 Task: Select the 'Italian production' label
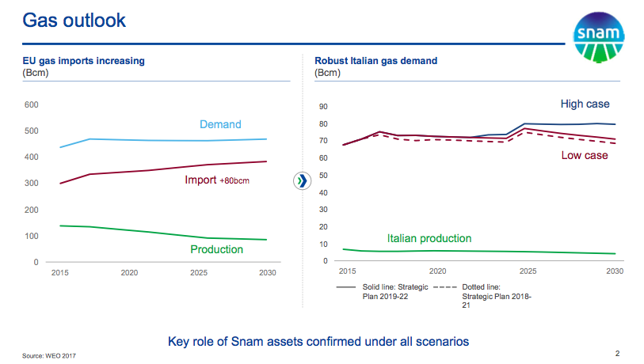tap(429, 238)
